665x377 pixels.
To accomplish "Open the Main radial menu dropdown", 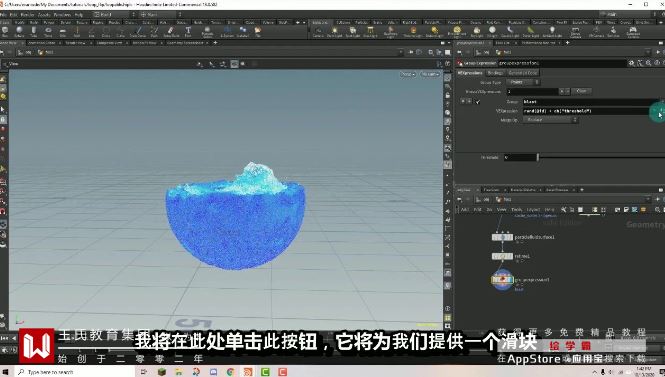I will coord(161,14).
